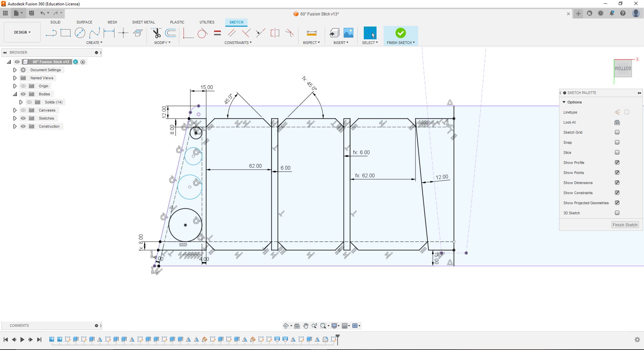This screenshot has width=644, height=350.
Task: Switch to the SHEET METAL tab
Action: pyautogui.click(x=143, y=22)
